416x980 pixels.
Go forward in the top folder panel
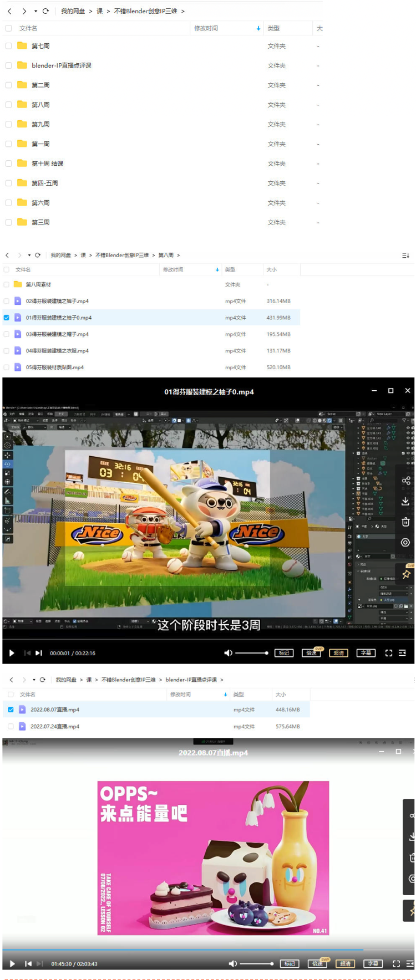pos(24,11)
